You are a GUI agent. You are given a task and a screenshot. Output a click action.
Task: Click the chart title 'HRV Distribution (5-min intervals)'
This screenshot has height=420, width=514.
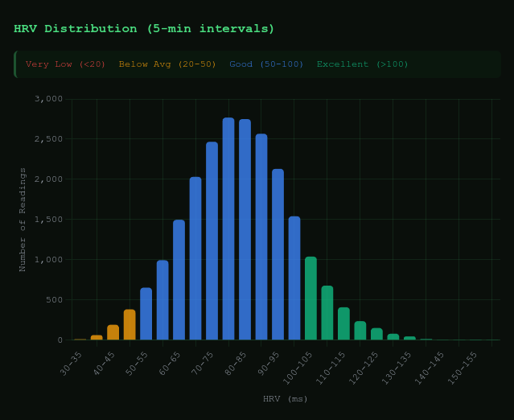coord(144,29)
